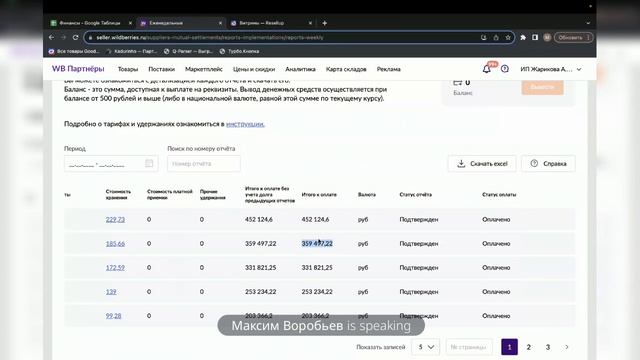
Task: Open a new browser tab with plus
Action: tap(324, 23)
